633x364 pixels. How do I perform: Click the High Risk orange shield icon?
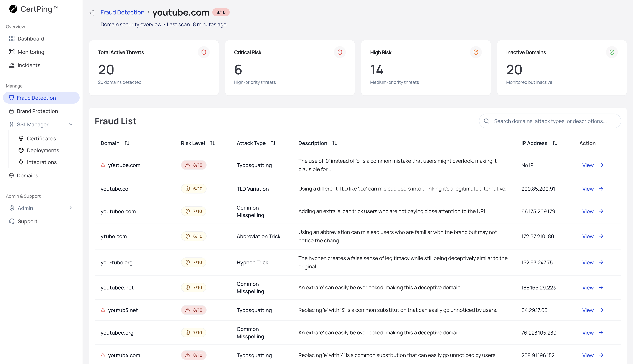pos(475,52)
